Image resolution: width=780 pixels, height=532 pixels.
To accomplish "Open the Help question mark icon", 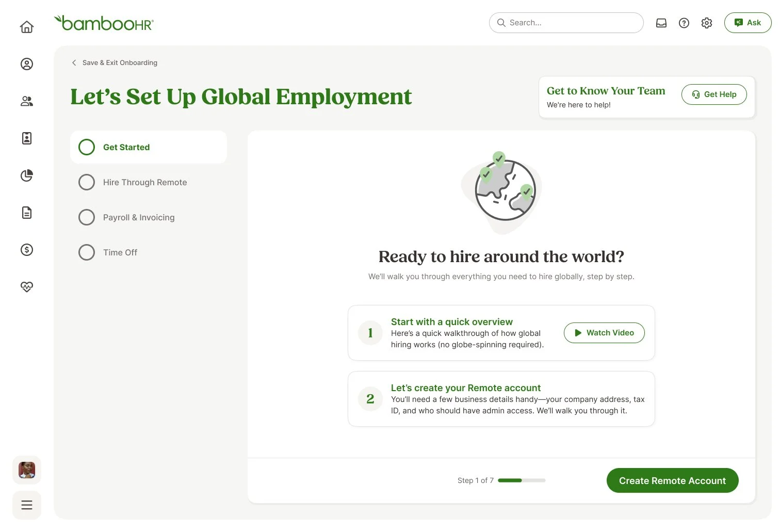I will [x=684, y=23].
